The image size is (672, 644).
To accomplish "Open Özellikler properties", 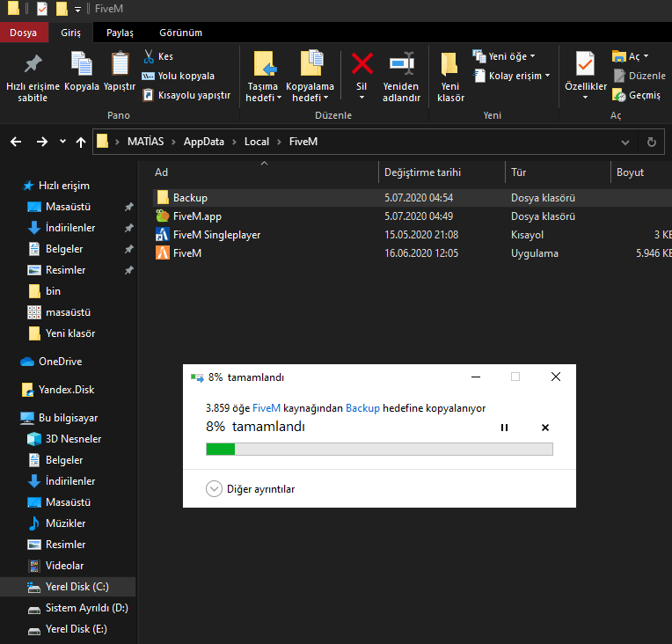I will click(586, 77).
